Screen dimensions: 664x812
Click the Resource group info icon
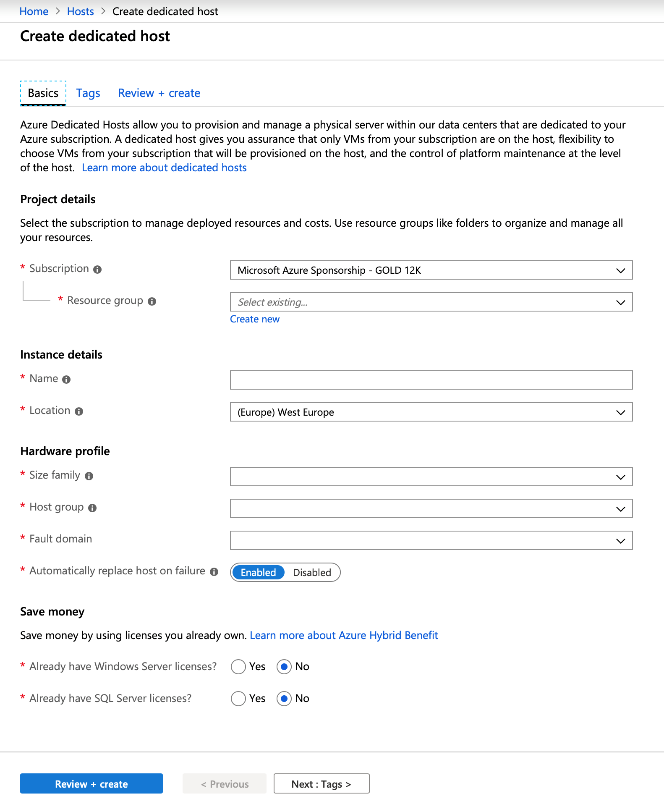152,301
